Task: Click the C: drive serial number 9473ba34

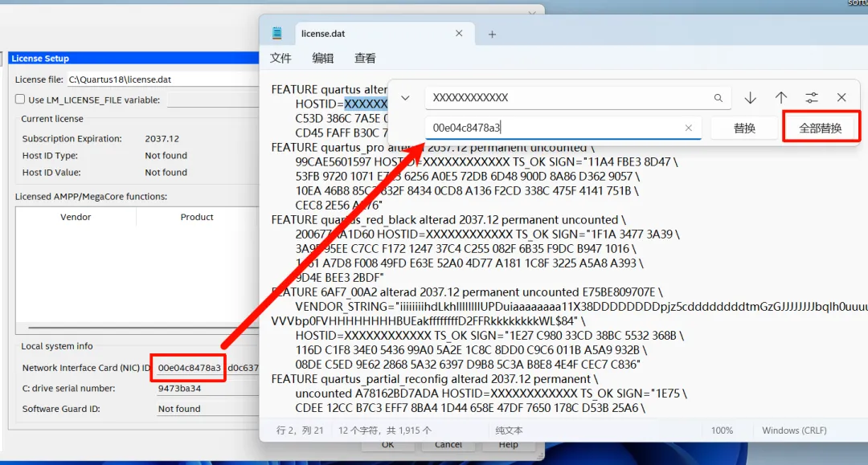Action: tap(179, 388)
